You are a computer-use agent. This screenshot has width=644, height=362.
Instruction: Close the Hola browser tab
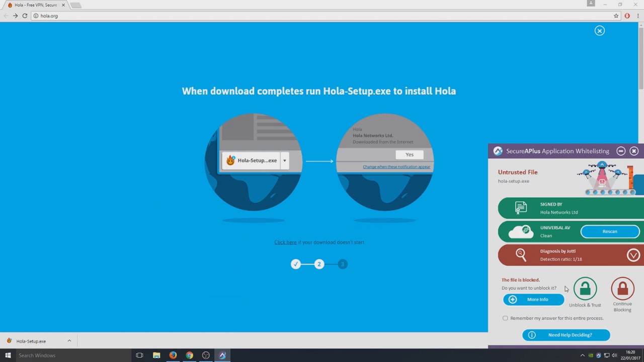pos(63,5)
